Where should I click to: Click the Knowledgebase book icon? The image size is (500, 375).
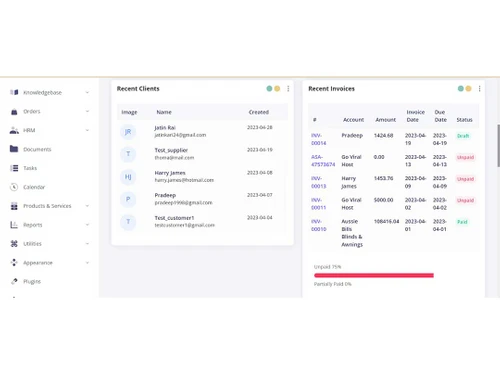pyautogui.click(x=14, y=92)
